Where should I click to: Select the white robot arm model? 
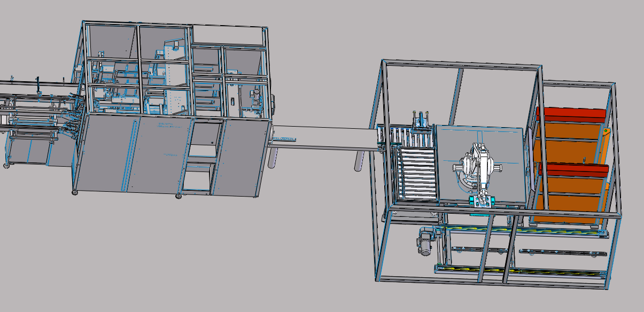[479, 171]
